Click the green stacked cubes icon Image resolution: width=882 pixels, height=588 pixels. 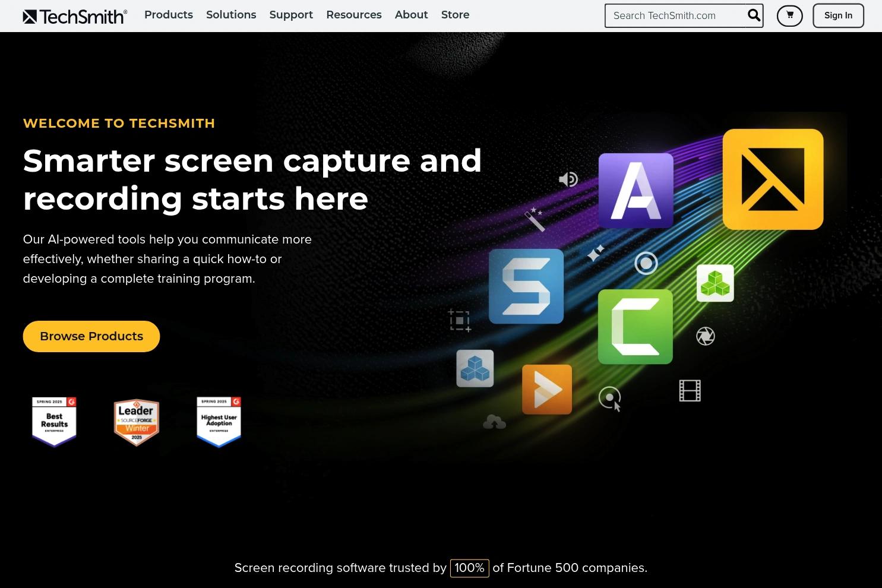(x=715, y=283)
